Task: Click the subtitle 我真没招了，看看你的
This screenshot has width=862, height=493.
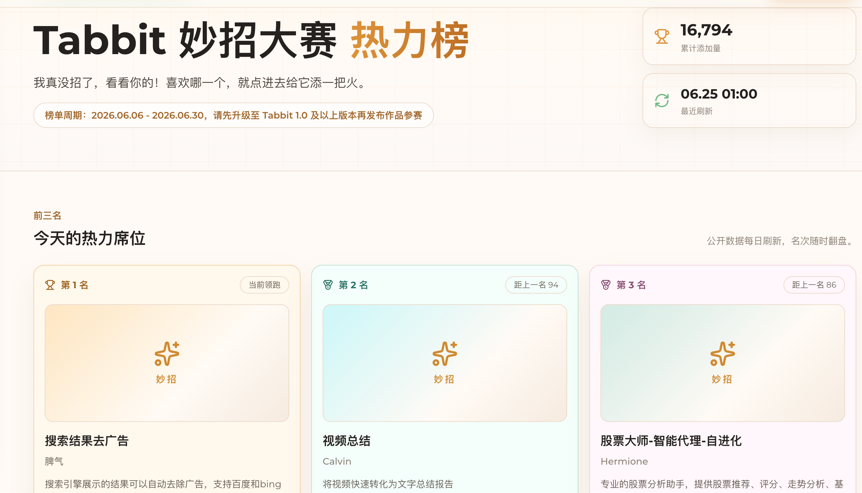Action: (200, 83)
